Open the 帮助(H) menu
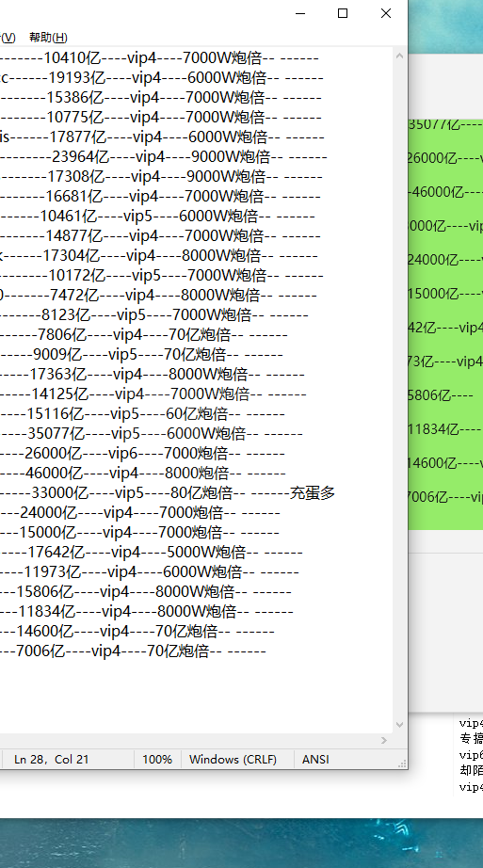483x868 pixels. (48, 37)
